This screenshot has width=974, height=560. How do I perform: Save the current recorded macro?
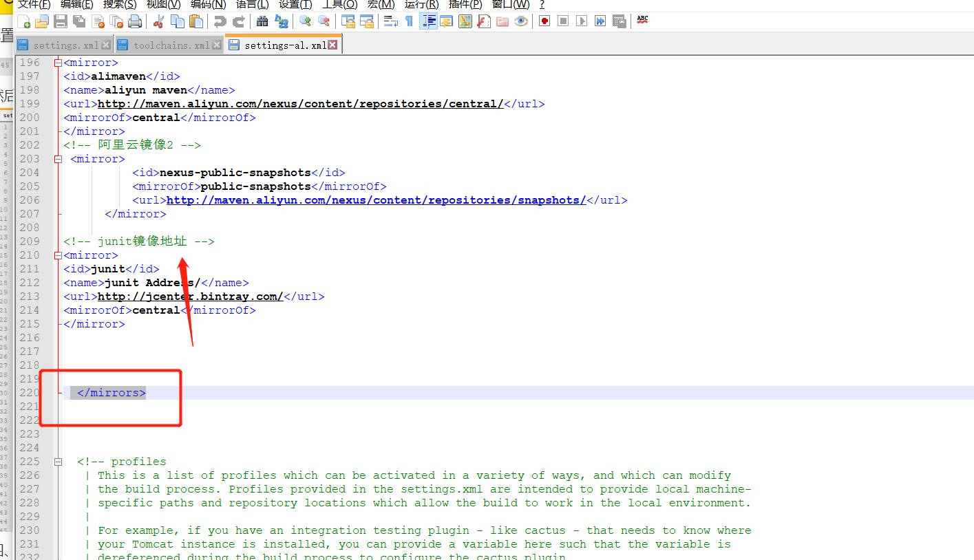point(619,21)
